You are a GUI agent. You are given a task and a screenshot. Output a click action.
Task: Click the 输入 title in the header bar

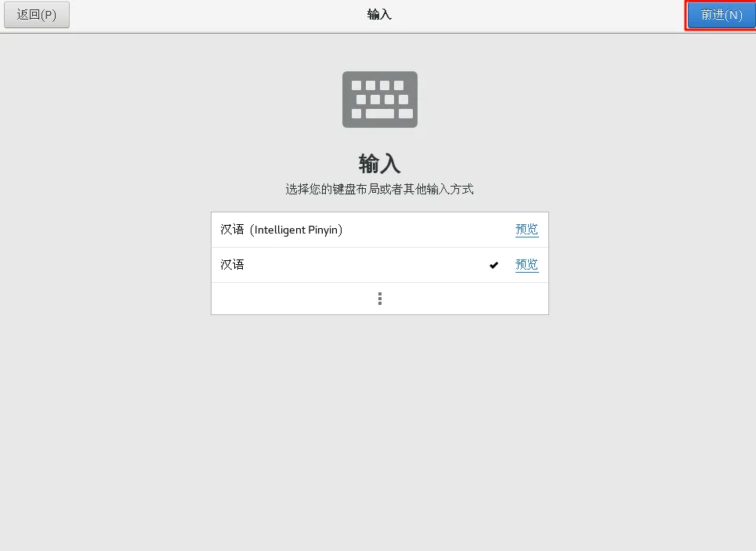[379, 14]
